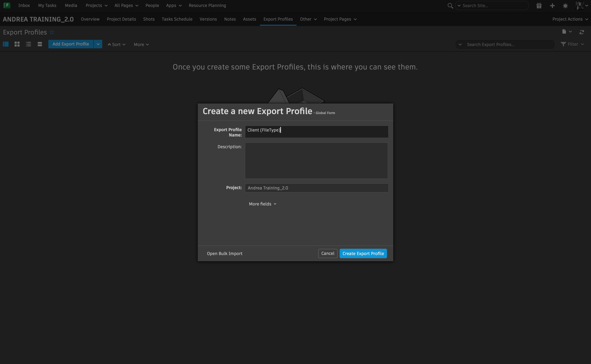Switch to thumbnail grid view icon

click(17, 44)
